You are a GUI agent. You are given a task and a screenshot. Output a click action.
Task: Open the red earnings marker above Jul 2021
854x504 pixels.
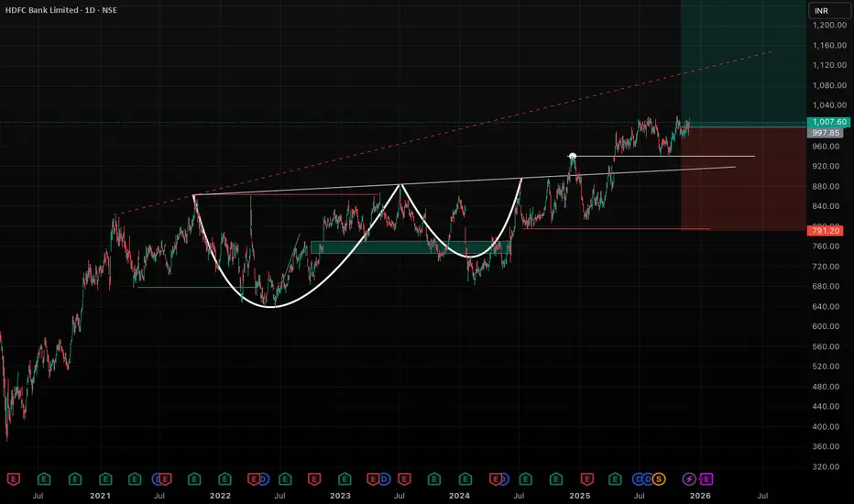[166, 479]
